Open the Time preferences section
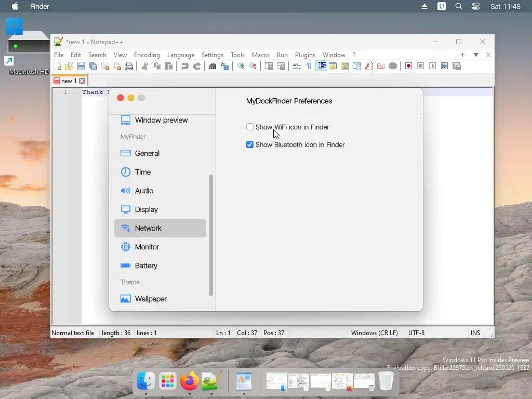532x399 pixels. tap(160, 172)
